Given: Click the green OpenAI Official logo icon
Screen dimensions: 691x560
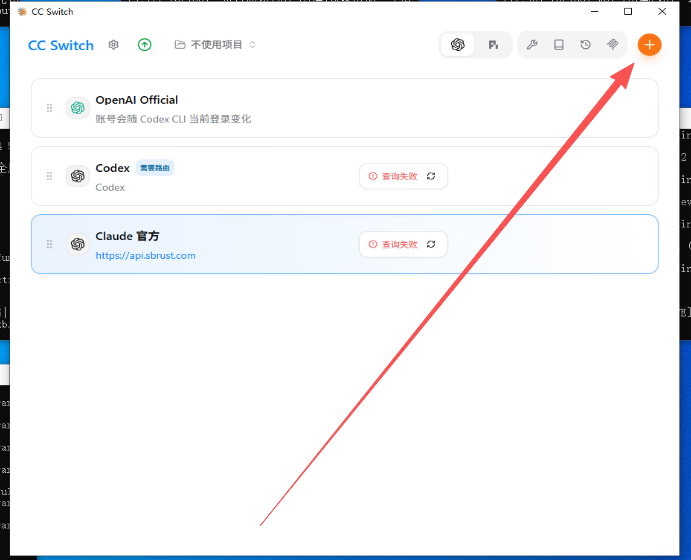Looking at the screenshot, I should coord(78,108).
